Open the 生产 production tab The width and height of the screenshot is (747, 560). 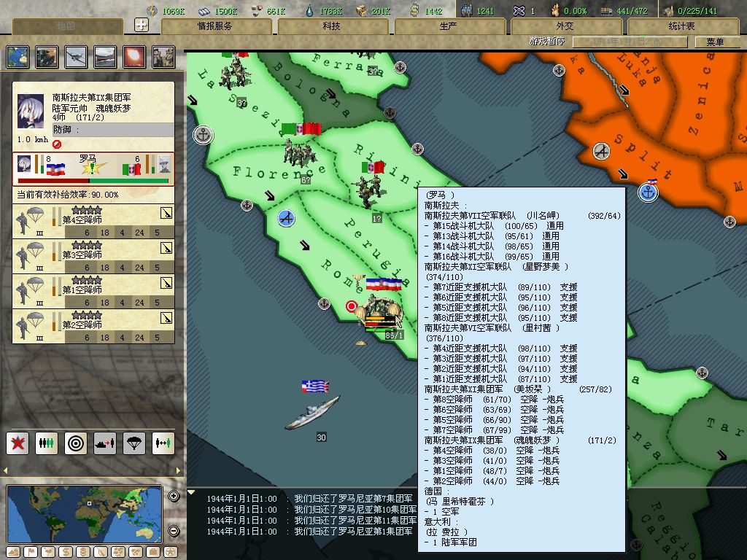(x=449, y=26)
